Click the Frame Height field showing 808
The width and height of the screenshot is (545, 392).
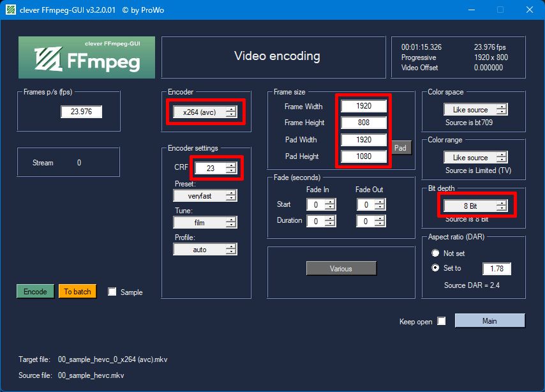(364, 123)
